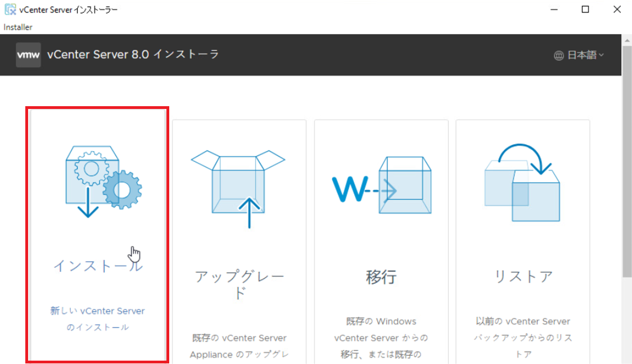The height and width of the screenshot is (364, 632).
Task: Click the globe language icon
Action: point(559,56)
